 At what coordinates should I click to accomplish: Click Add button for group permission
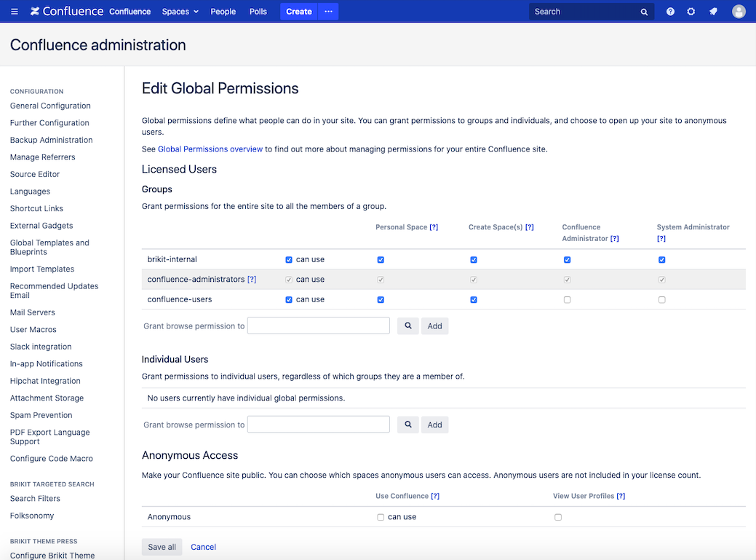(434, 326)
